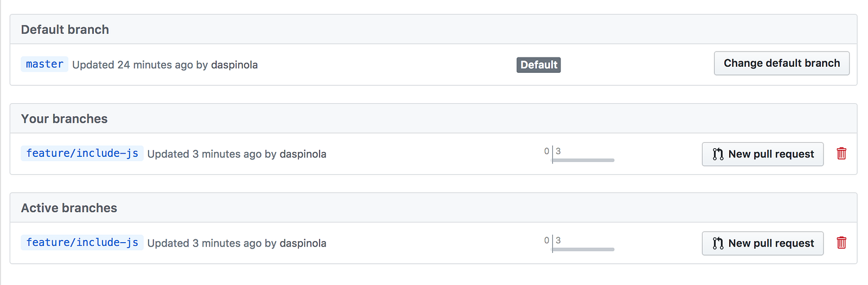Click the Default badge label
Image resolution: width=868 pixels, height=285 pixels.
click(538, 65)
